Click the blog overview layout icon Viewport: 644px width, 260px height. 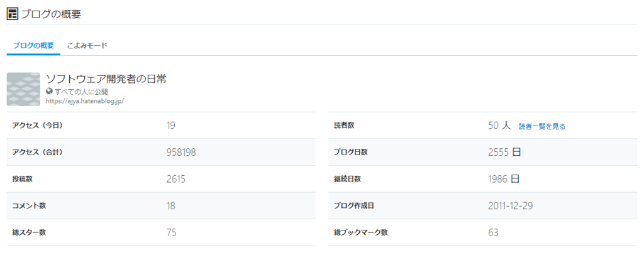pos(13,14)
